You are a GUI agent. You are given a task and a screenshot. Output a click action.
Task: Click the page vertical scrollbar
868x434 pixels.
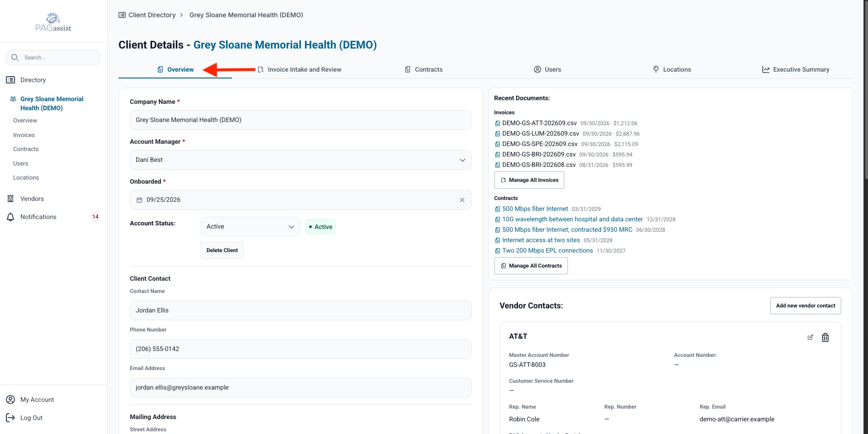pos(866,91)
